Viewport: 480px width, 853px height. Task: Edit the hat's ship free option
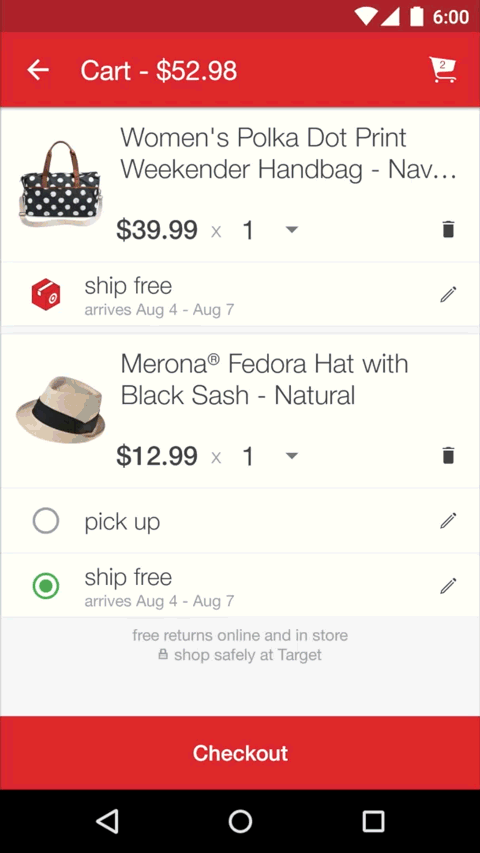click(448, 586)
